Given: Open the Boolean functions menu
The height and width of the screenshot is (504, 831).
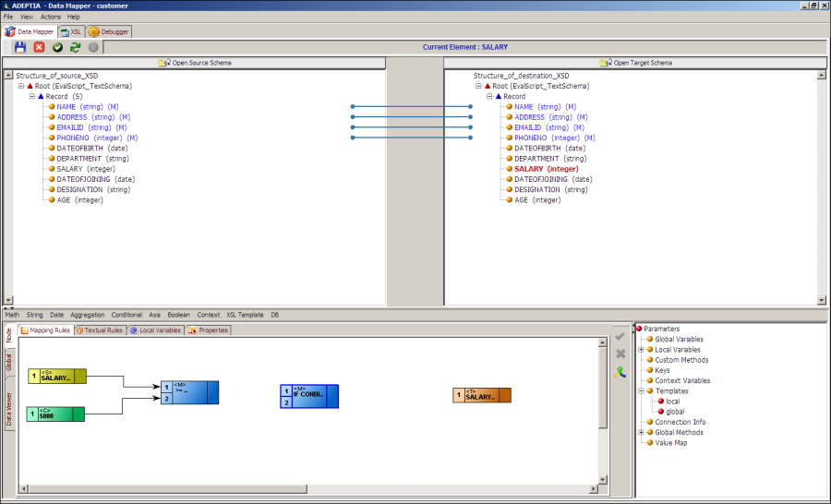Looking at the screenshot, I should 178,315.
